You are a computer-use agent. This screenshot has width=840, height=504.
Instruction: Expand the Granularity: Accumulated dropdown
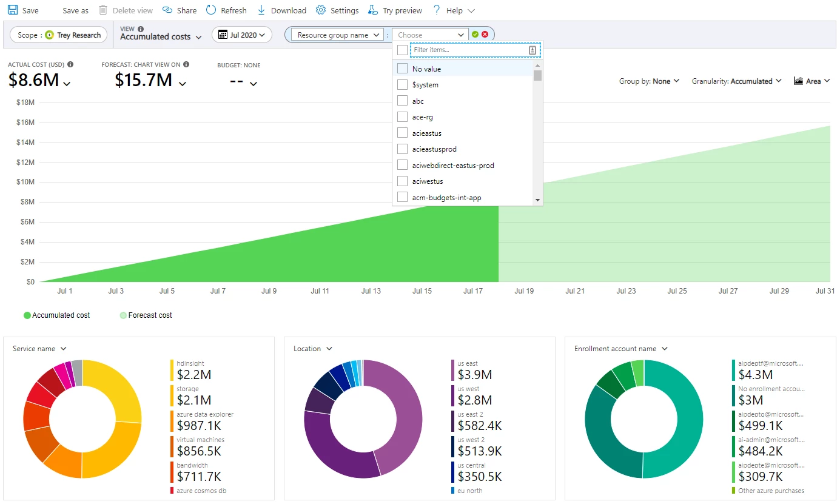pos(736,81)
